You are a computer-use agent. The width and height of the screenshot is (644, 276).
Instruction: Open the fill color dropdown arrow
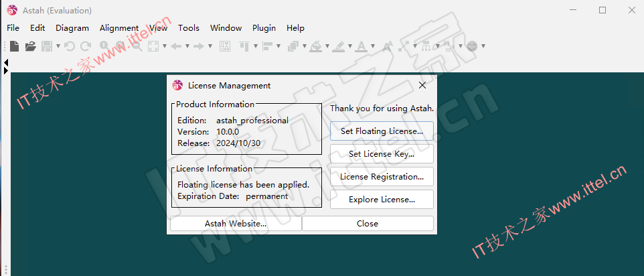327,46
